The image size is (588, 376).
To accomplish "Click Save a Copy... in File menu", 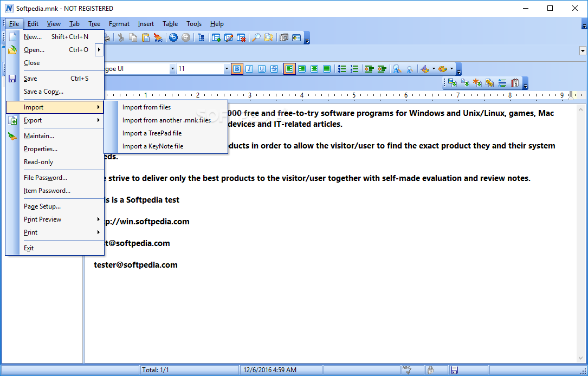I will (55, 92).
